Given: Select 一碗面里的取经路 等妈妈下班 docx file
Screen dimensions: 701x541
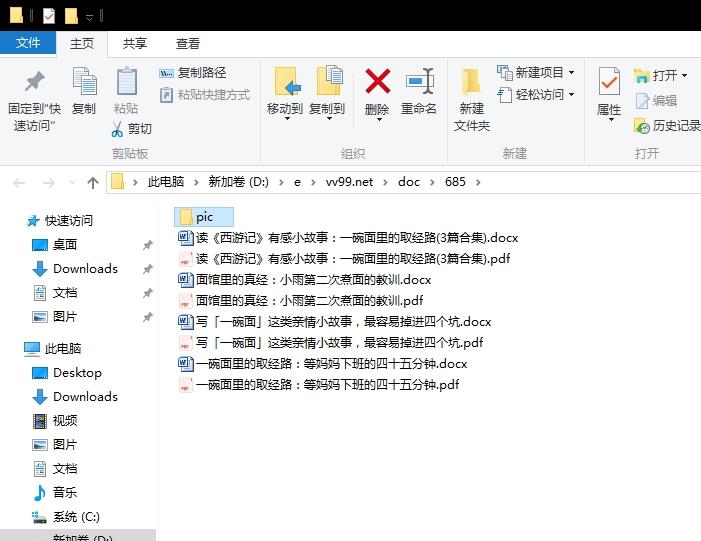Looking at the screenshot, I should tap(323, 364).
